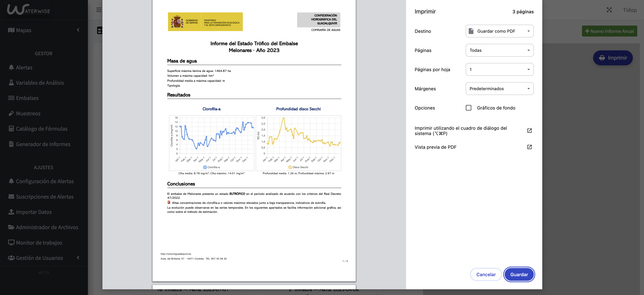Image resolution: width=644 pixels, height=295 pixels.
Task: Click the printer icon on Imprimir button
Action: (602, 58)
